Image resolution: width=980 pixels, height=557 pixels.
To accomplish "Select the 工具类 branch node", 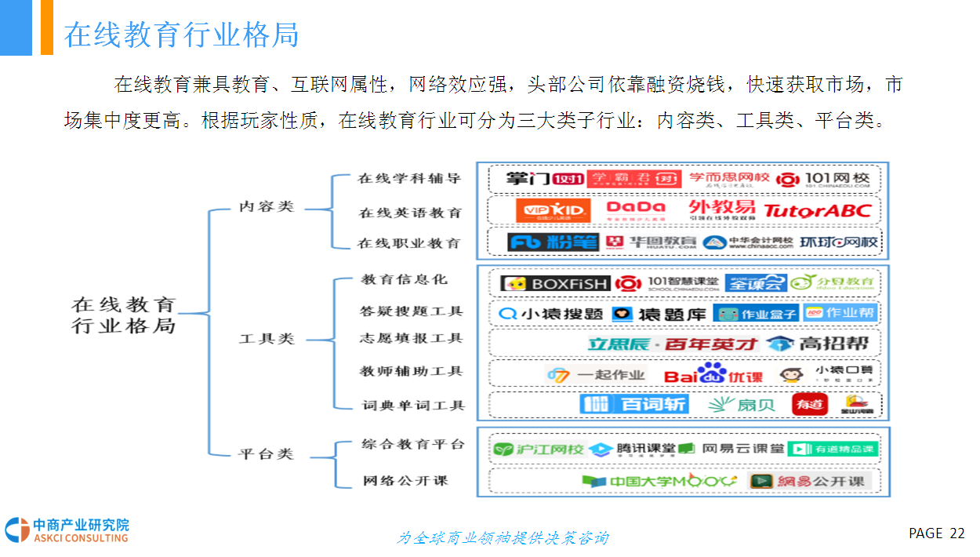I will point(267,339).
